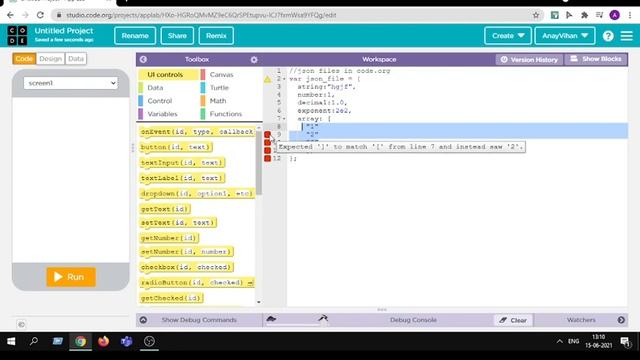Click the toolbox vertical scrollbar
The width and height of the screenshot is (640, 360).
tap(259, 163)
